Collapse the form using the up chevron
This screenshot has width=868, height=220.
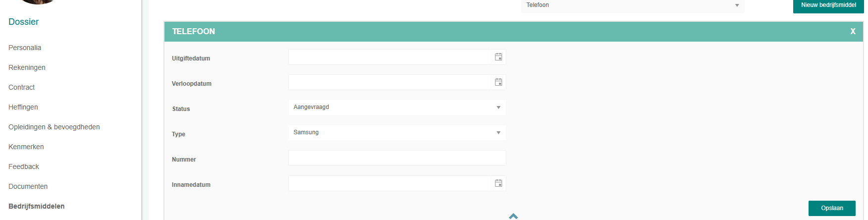pyautogui.click(x=513, y=216)
